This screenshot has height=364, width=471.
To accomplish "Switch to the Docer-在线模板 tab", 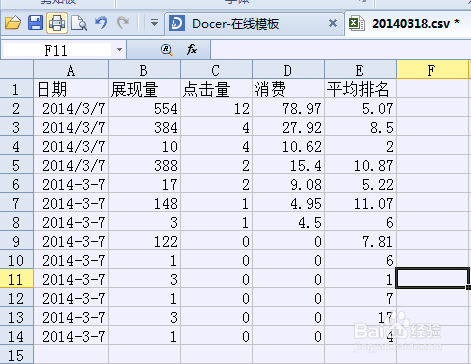I will coord(235,24).
